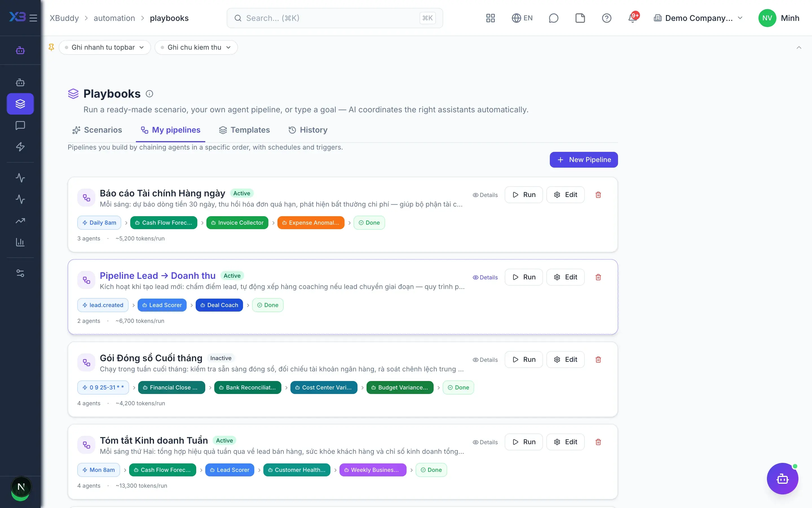Open the apps grid icon in topbar
The width and height of the screenshot is (812, 508).
pyautogui.click(x=490, y=18)
